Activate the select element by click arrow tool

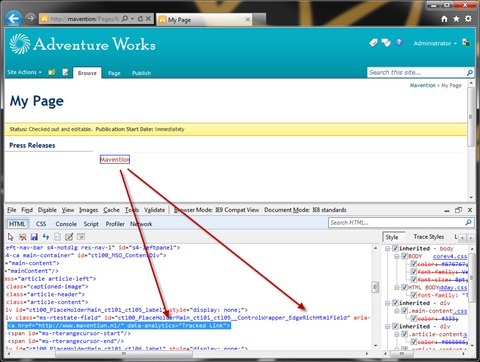point(10,237)
